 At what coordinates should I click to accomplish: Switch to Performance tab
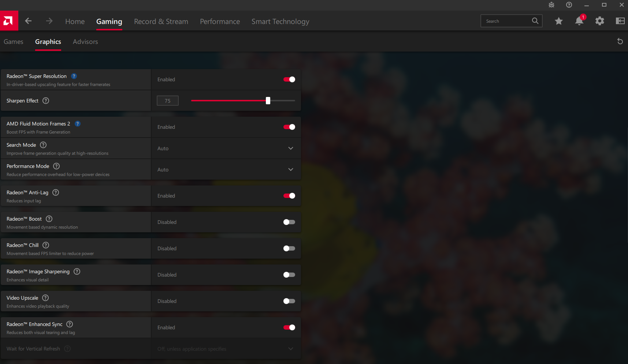pos(220,22)
